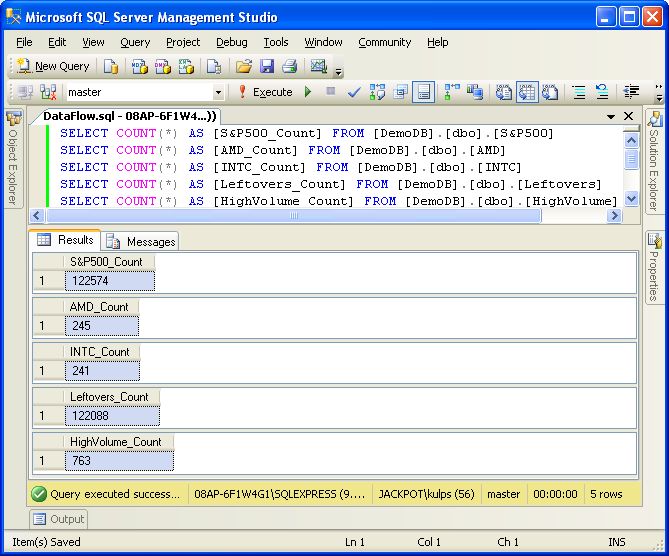Click the Uncomment selected lines icon
Image resolution: width=669 pixels, height=556 pixels.
(602, 92)
